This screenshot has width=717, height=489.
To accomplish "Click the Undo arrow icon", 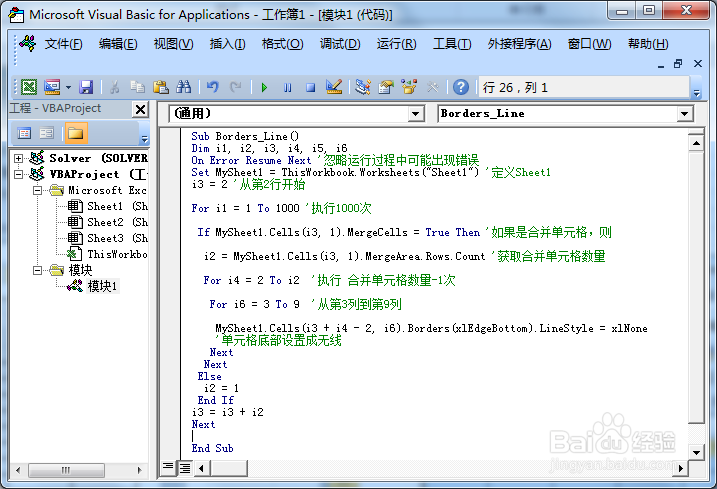I will 212,87.
